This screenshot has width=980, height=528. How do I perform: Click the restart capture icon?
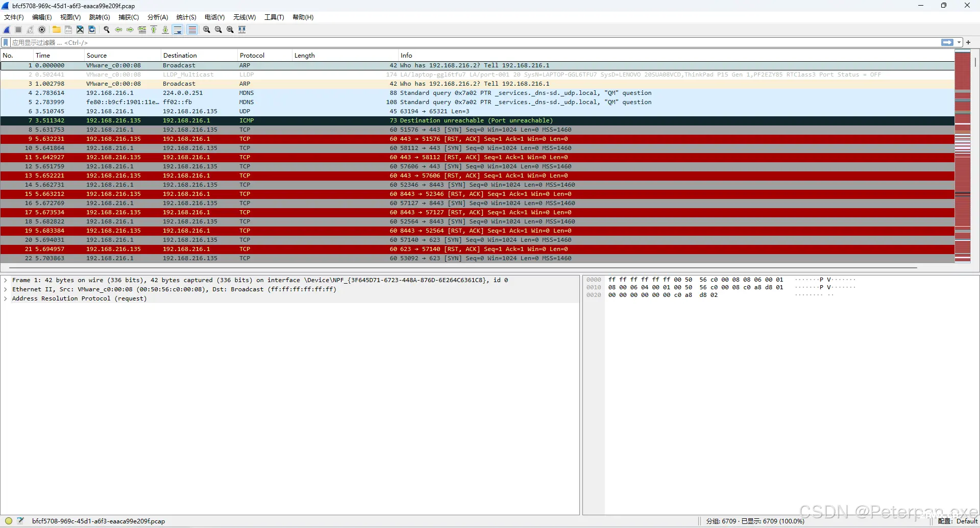pyautogui.click(x=30, y=30)
